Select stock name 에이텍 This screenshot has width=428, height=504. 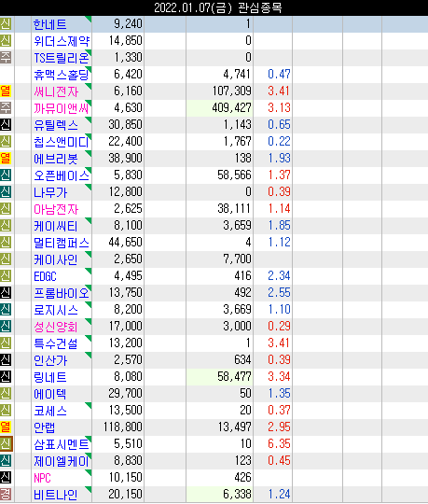[49, 394]
